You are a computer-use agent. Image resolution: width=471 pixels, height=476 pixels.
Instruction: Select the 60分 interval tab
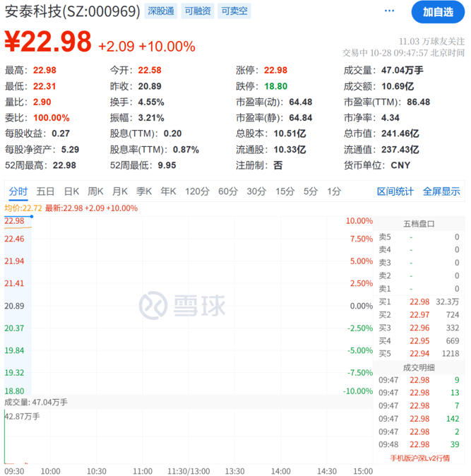228,191
